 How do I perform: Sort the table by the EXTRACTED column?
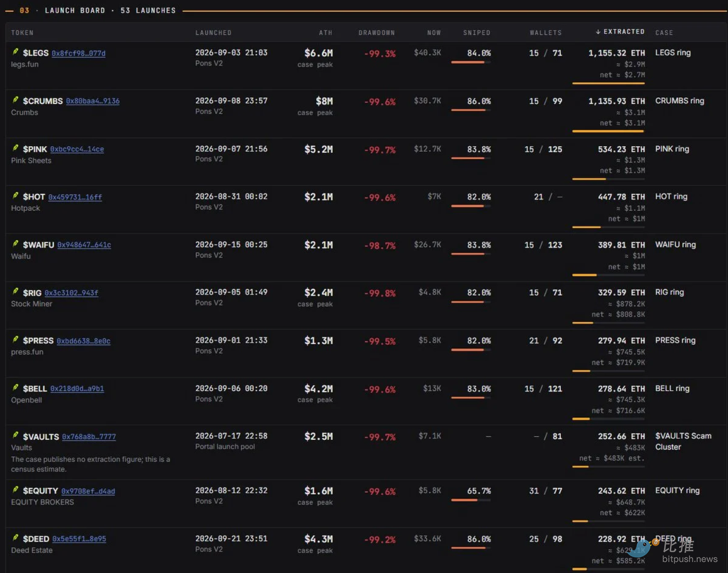620,32
